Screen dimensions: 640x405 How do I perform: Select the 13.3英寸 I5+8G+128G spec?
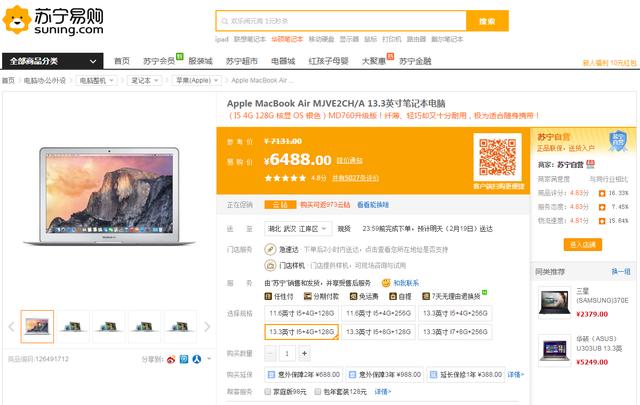tap(378, 332)
